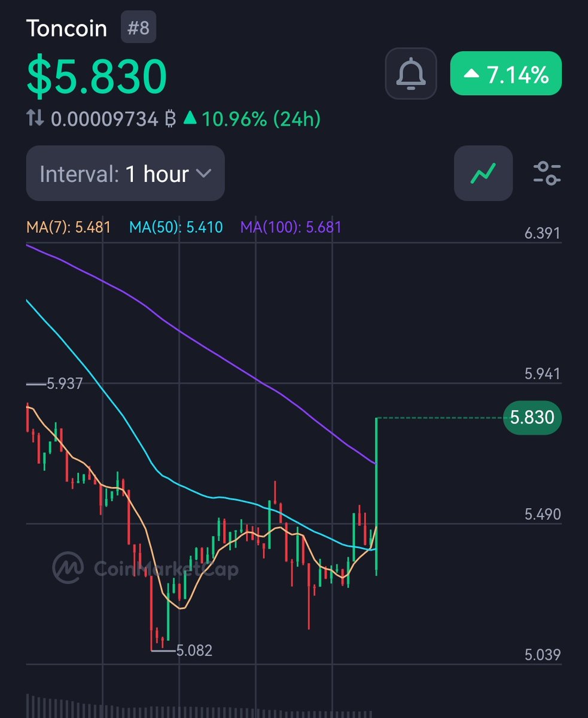Tap the green 7.14% change badge

point(506,74)
